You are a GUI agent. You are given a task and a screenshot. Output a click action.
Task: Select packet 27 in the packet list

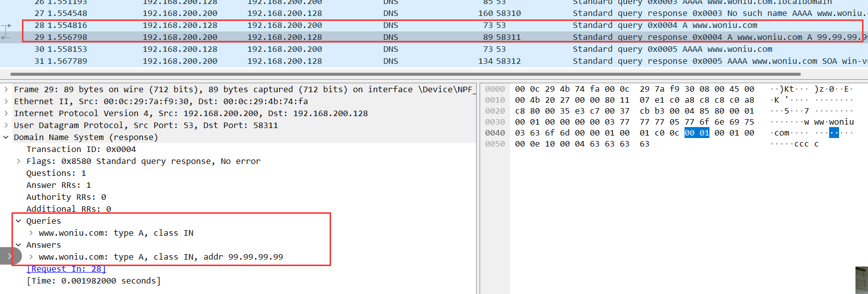tap(434, 13)
